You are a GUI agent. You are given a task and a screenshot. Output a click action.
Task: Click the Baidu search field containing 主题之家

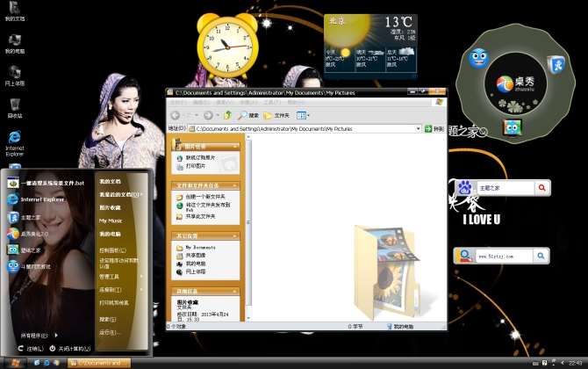pos(506,188)
